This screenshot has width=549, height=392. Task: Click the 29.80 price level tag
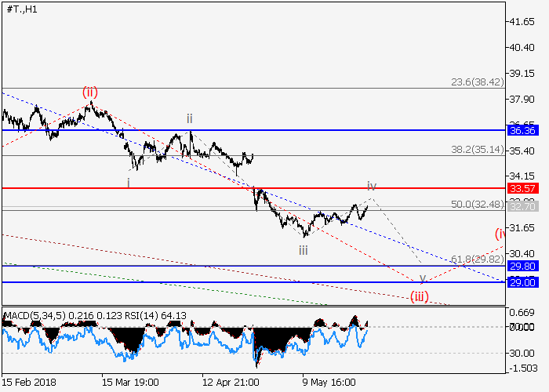point(520,266)
